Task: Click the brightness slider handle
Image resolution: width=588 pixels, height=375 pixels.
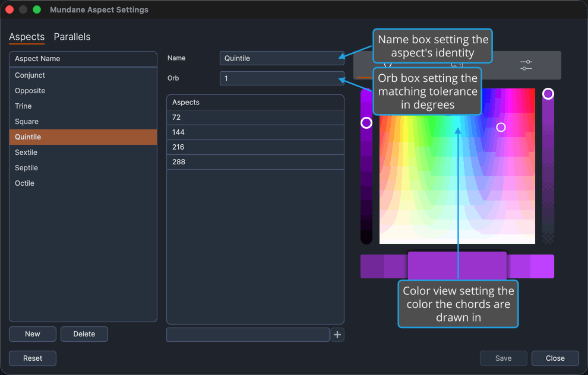Action: 366,123
